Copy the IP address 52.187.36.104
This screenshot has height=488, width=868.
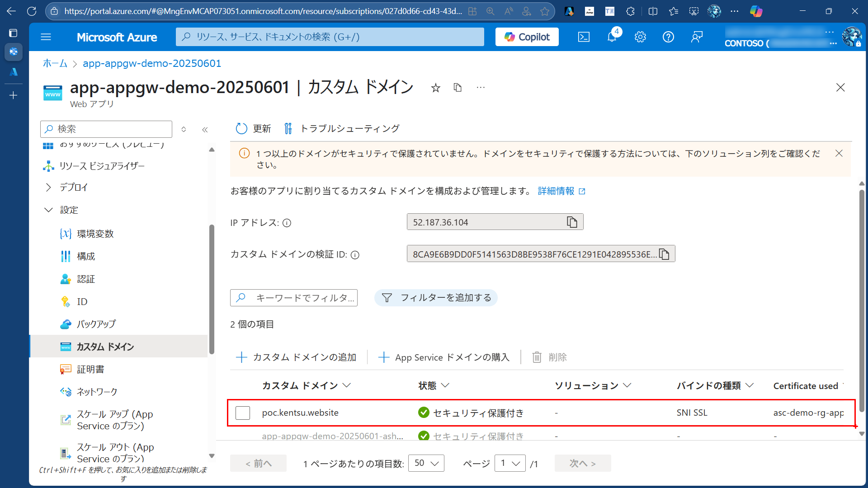pos(572,222)
